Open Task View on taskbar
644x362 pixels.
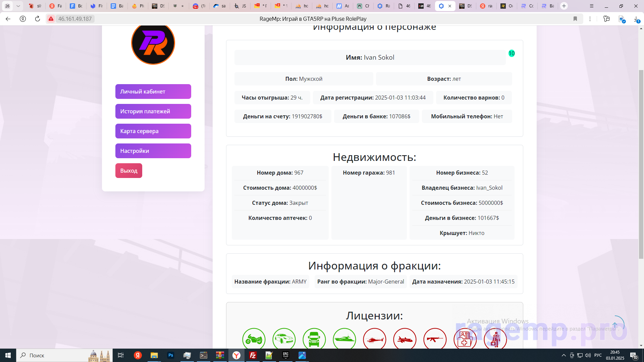click(x=121, y=355)
